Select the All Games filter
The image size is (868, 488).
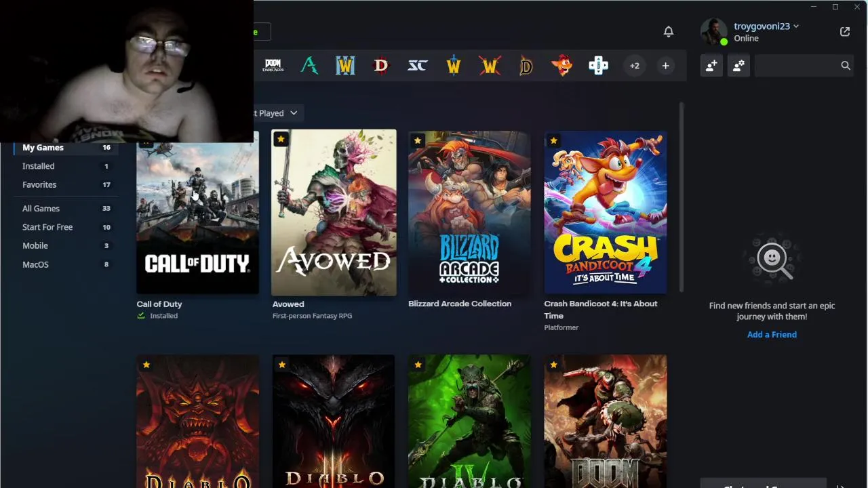point(66,209)
